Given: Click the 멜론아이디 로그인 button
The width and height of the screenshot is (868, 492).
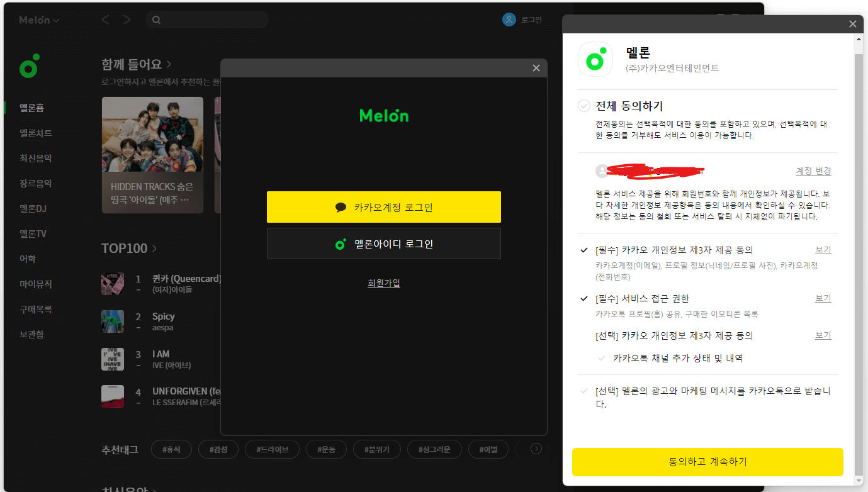Looking at the screenshot, I should pos(384,243).
